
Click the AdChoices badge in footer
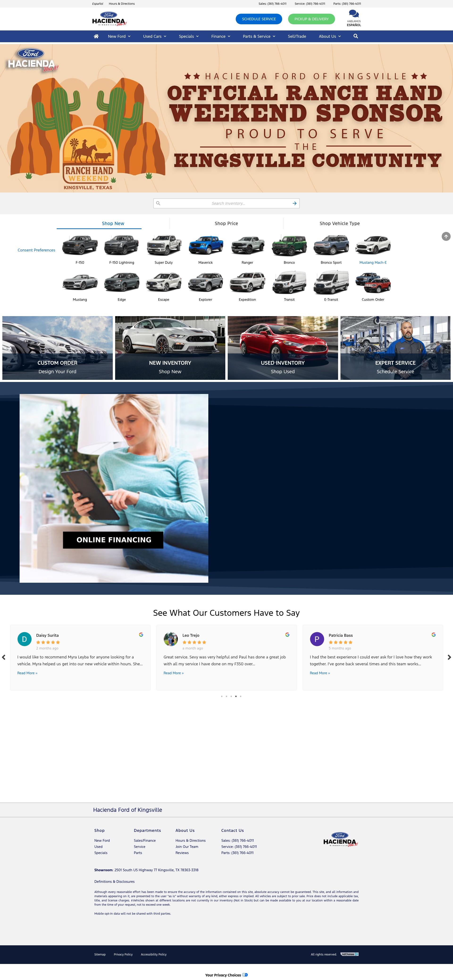click(x=350, y=954)
